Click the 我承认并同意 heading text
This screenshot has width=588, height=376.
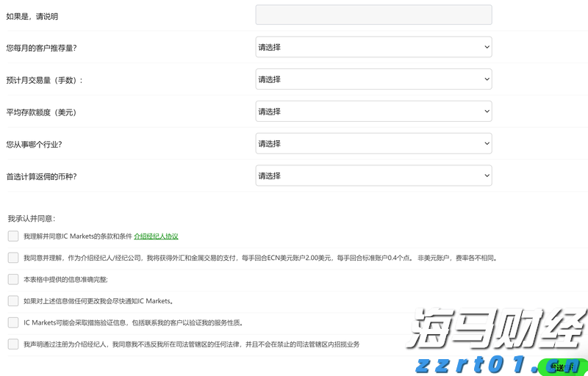pyautogui.click(x=32, y=218)
